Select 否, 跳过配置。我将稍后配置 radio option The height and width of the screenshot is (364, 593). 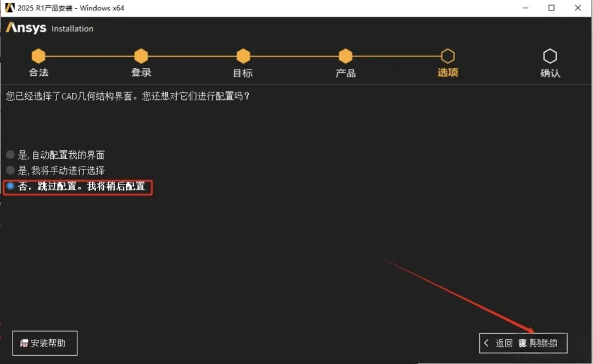click(x=10, y=186)
